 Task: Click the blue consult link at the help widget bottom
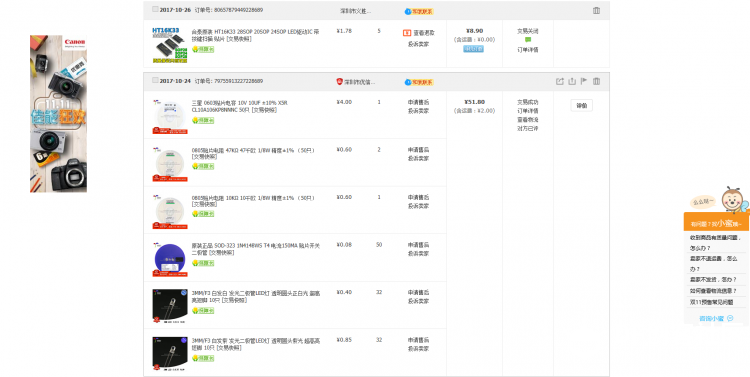(711, 318)
